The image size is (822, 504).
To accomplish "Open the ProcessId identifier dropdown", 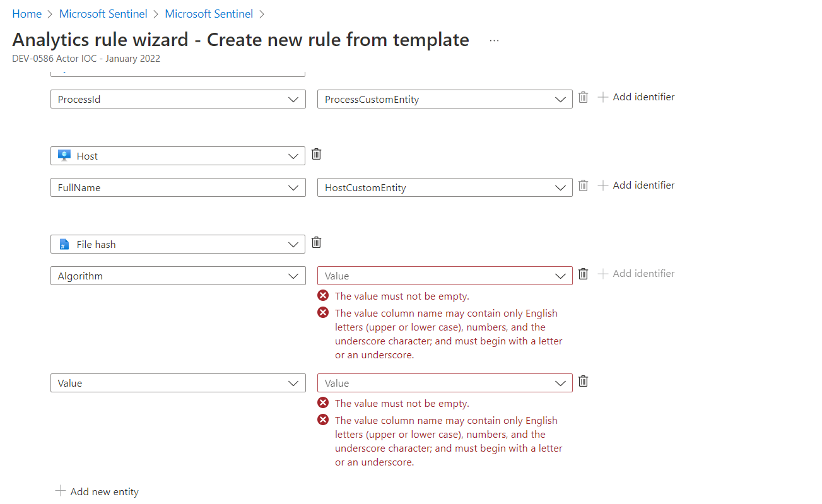I will [178, 99].
